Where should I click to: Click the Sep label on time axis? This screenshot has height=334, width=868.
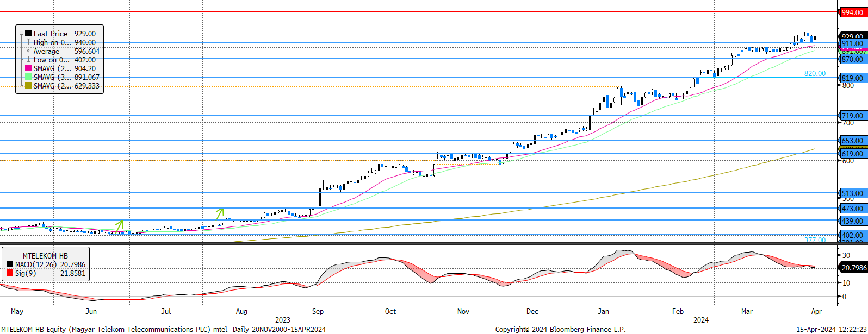pyautogui.click(x=318, y=311)
